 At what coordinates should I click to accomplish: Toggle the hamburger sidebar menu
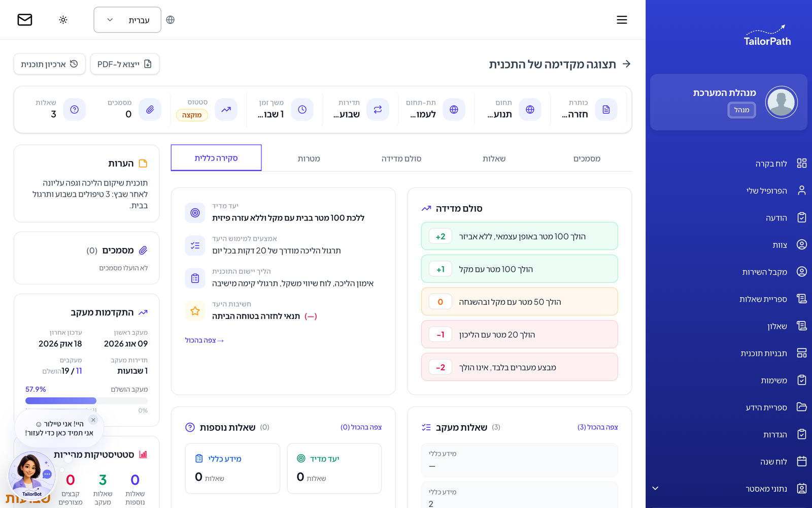pyautogui.click(x=622, y=20)
